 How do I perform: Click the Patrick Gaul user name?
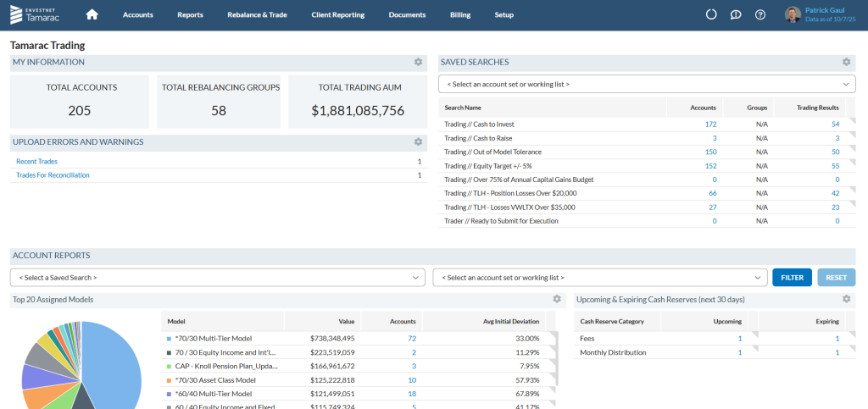(x=825, y=10)
